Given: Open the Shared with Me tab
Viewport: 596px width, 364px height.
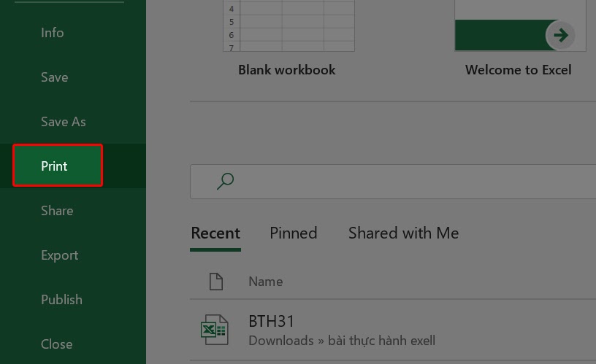Looking at the screenshot, I should point(403,233).
